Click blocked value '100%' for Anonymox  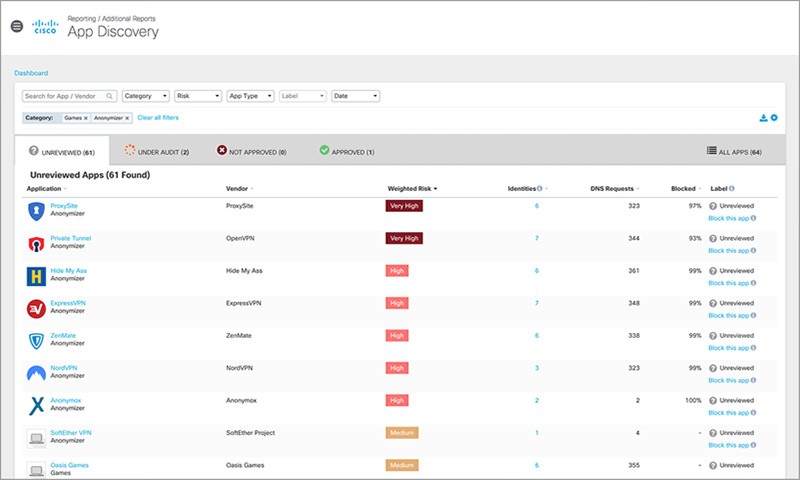(x=693, y=400)
